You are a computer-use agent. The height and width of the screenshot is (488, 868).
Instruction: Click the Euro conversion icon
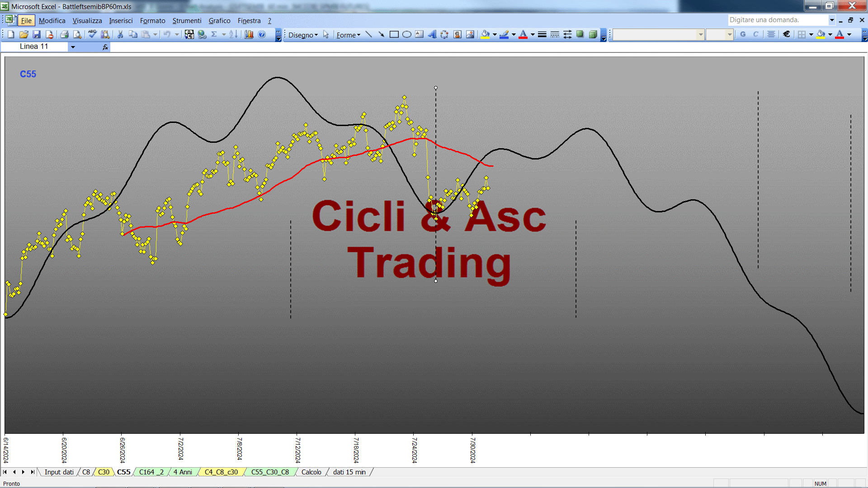tap(189, 35)
